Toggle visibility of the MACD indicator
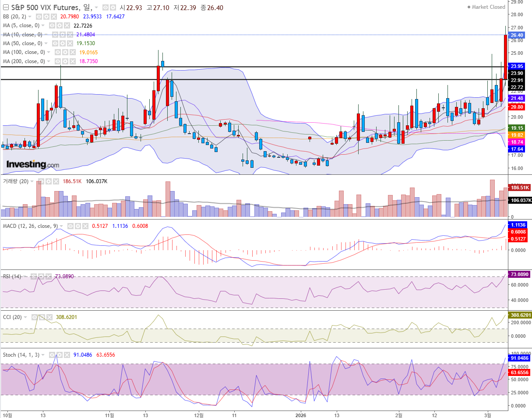This screenshot has width=532, height=418. pyautogui.click(x=70, y=226)
